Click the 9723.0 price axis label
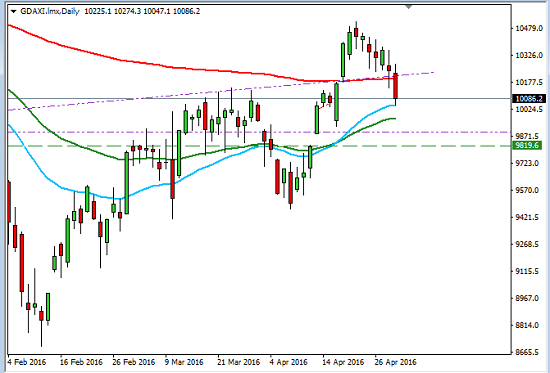 528,163
